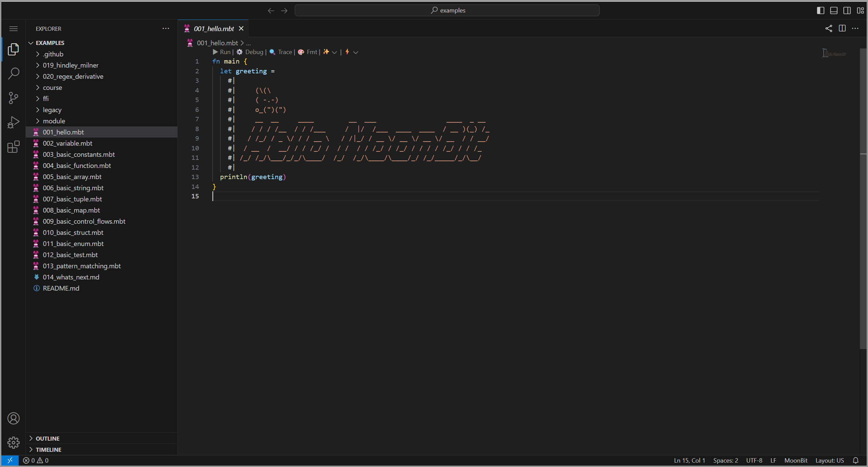This screenshot has width=868, height=467.
Task: Click the editor vertical scrollbar
Action: 863,199
